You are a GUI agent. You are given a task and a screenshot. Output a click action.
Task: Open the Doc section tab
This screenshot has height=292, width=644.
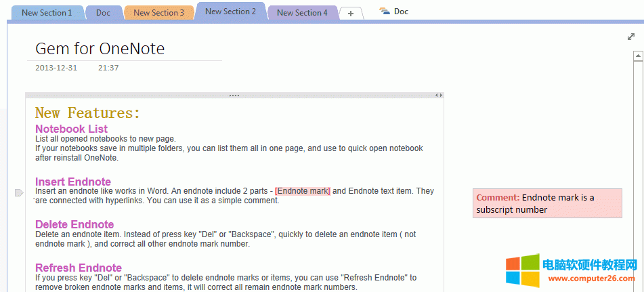click(x=103, y=13)
